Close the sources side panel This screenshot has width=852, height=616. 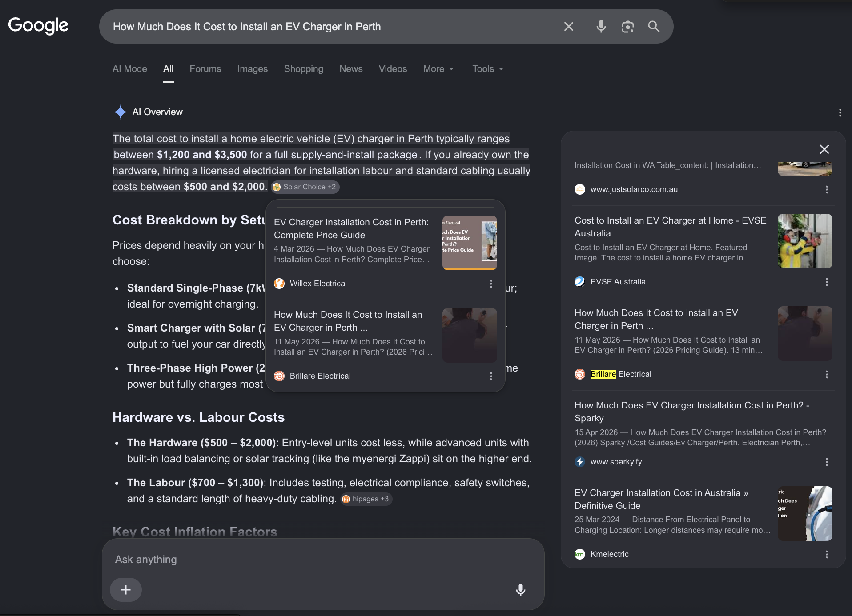point(824,149)
